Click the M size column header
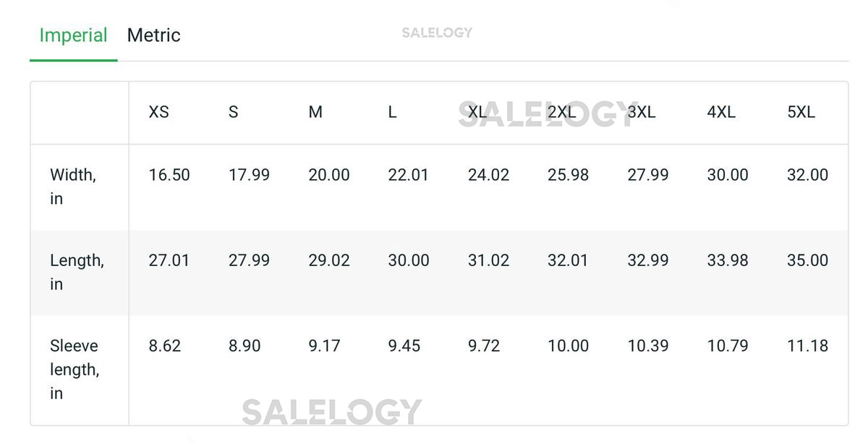This screenshot has width=868, height=444. [315, 112]
